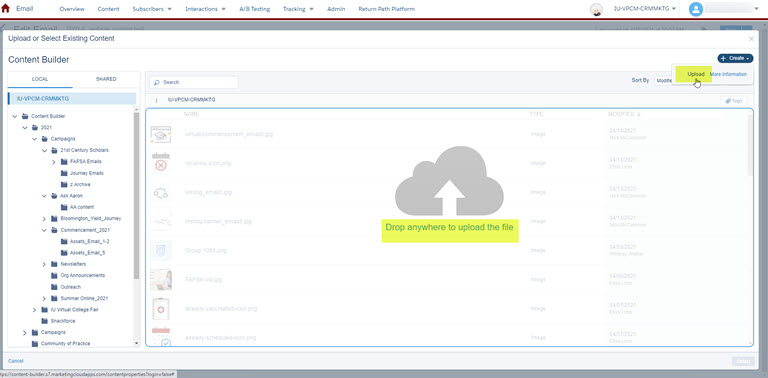
Task: Collapse the 2021 folder
Action: (x=24, y=127)
